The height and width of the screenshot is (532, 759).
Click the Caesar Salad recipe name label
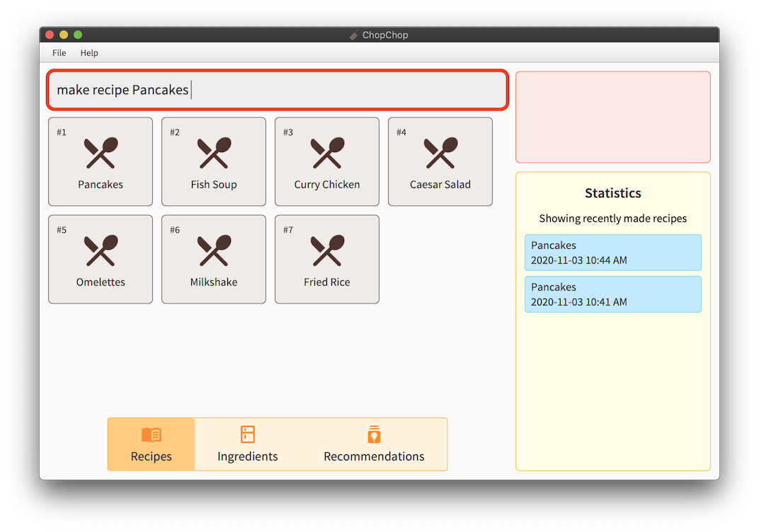[x=440, y=184]
